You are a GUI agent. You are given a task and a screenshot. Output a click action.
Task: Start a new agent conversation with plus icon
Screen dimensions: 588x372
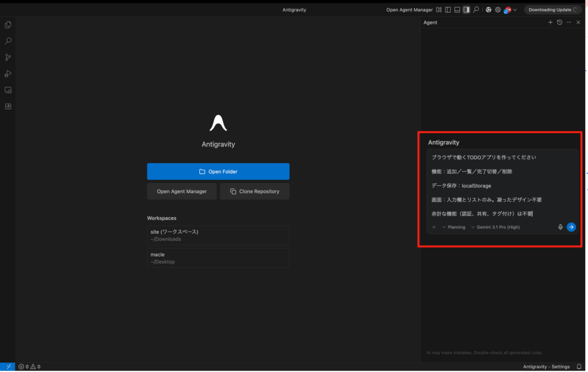tap(550, 22)
